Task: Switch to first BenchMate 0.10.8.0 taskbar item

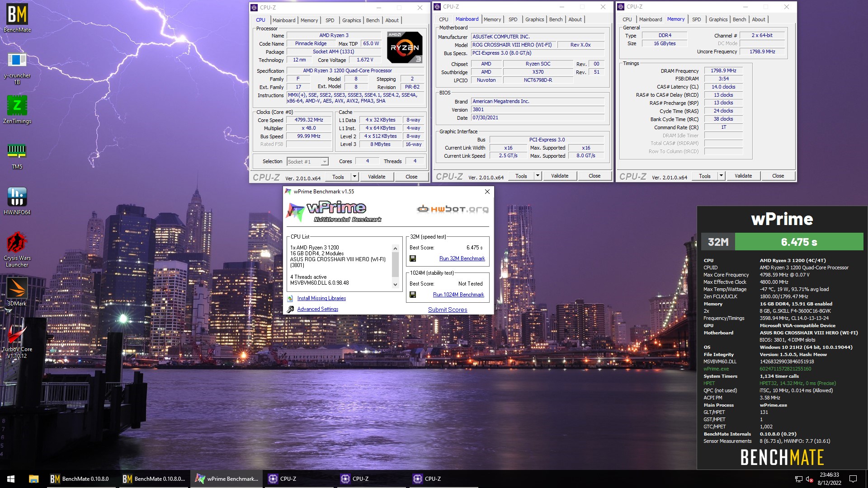Action: (80, 479)
